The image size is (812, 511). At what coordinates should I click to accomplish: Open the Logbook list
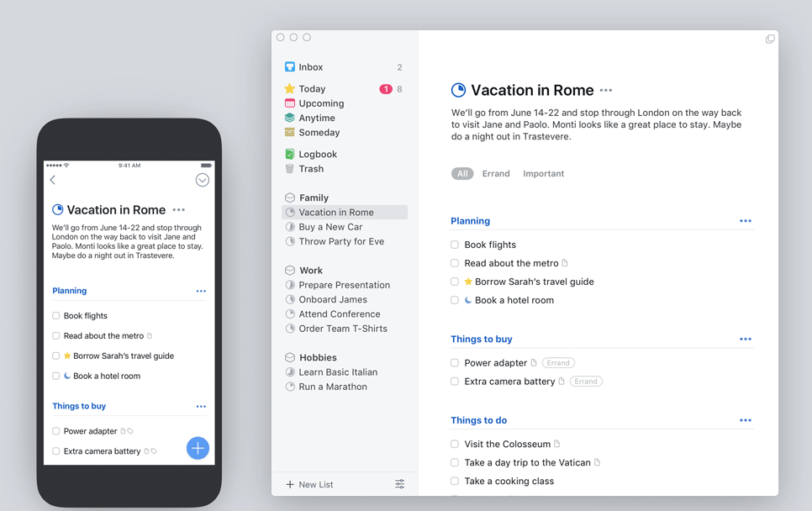pyautogui.click(x=317, y=155)
